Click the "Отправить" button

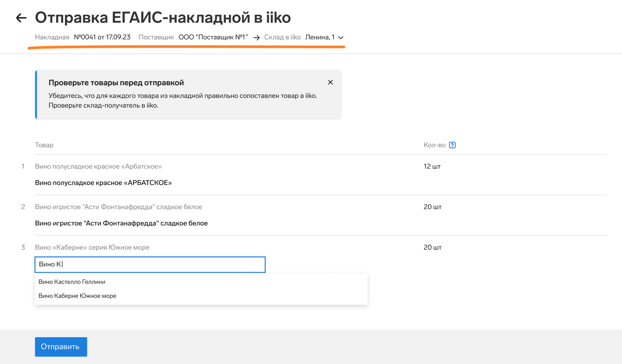[61, 347]
